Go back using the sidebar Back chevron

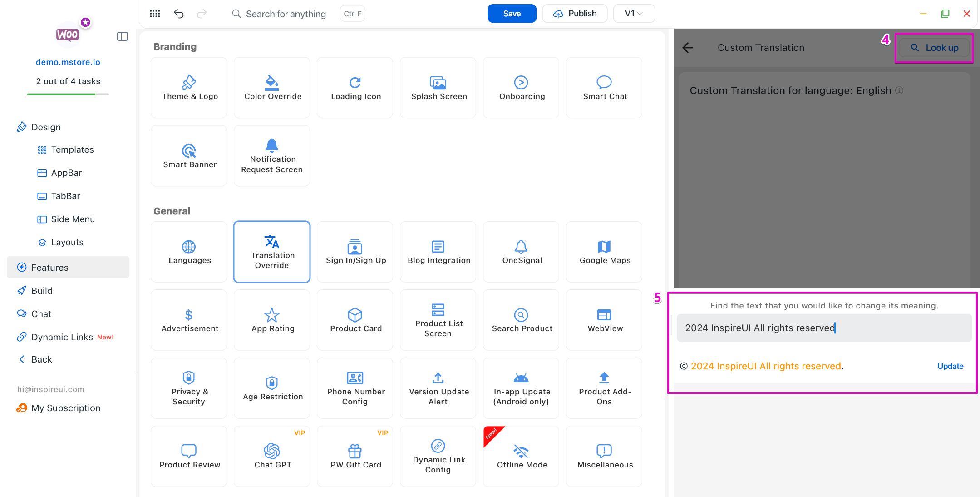coord(22,359)
